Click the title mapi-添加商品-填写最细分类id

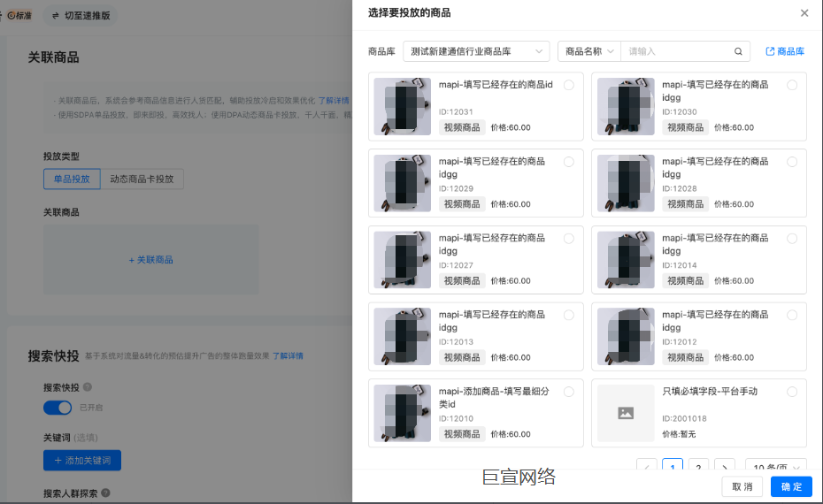494,398
